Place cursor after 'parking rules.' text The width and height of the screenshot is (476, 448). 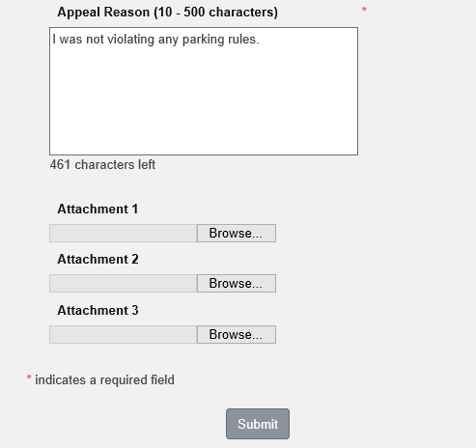pyautogui.click(x=260, y=40)
